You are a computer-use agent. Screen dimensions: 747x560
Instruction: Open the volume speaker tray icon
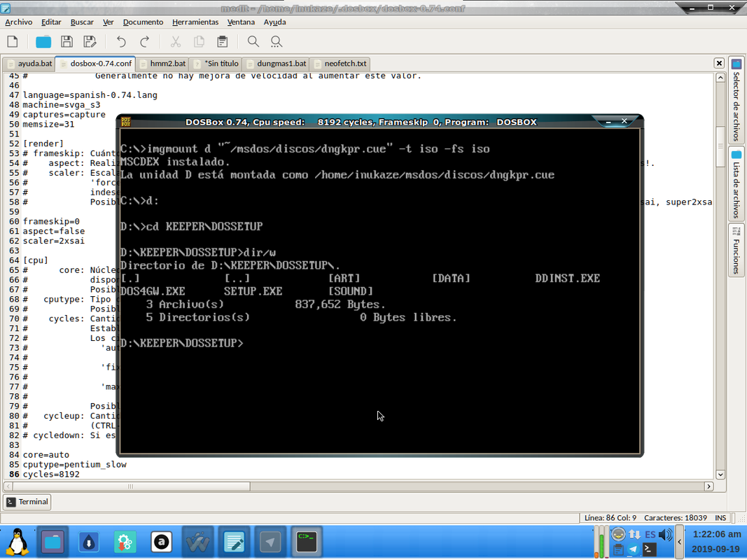pyautogui.click(x=665, y=534)
